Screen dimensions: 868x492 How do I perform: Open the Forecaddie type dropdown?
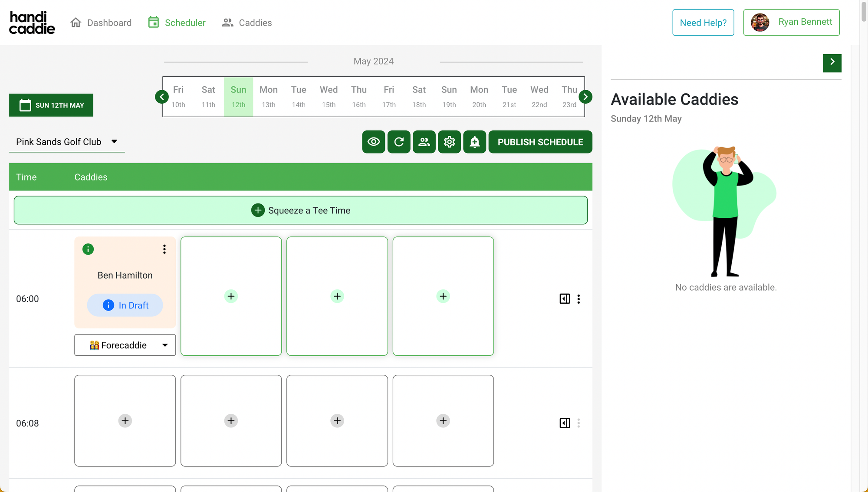tap(125, 345)
